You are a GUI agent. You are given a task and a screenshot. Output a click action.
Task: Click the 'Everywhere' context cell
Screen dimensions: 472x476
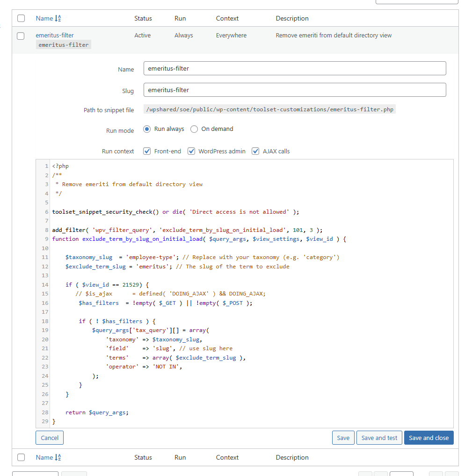[x=231, y=36]
